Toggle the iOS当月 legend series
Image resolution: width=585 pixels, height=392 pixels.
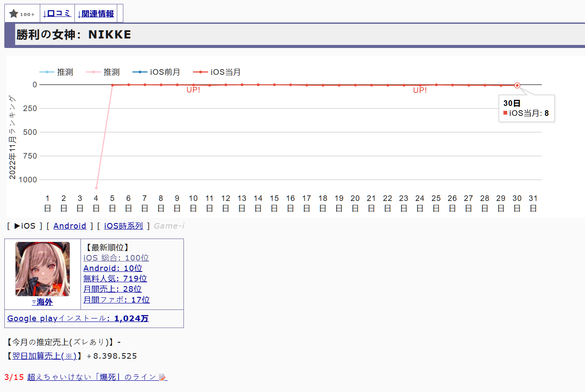(217, 72)
